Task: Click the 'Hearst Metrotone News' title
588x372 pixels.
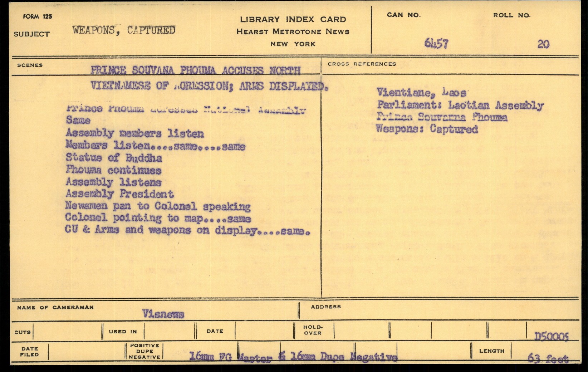Action: click(293, 32)
